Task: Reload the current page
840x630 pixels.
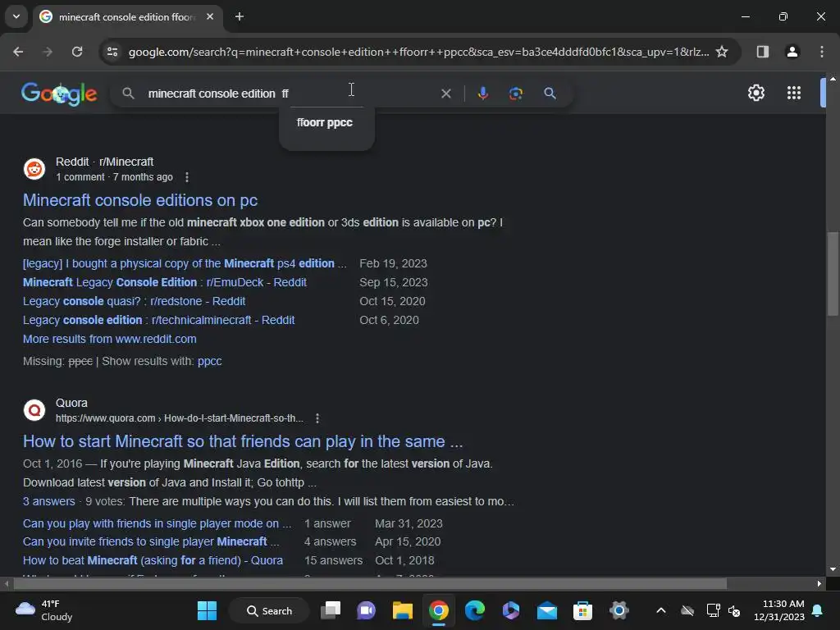Action: tap(77, 52)
